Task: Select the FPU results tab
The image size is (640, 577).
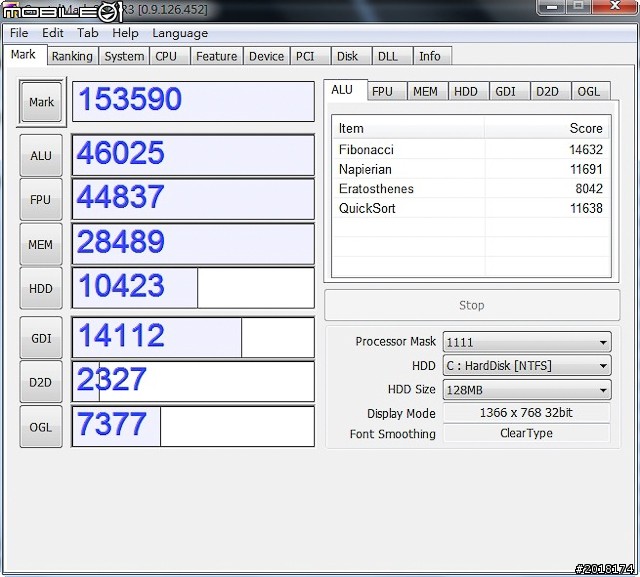Action: [x=382, y=91]
